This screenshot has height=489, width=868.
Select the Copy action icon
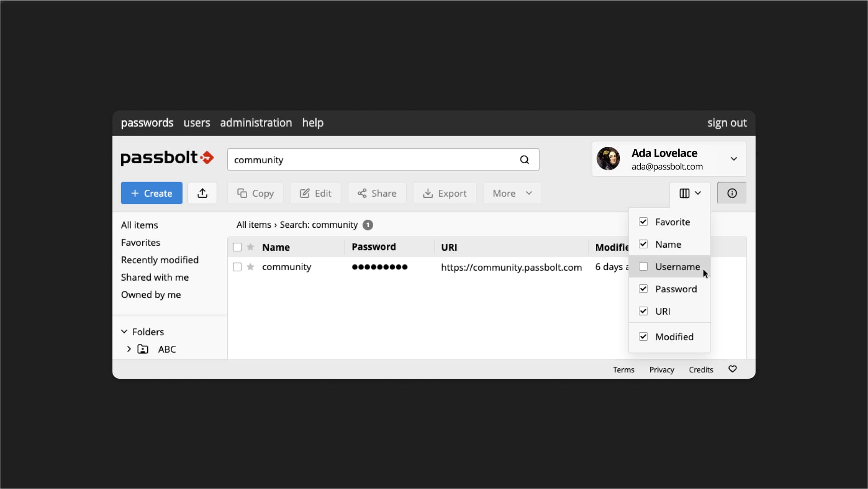pos(255,193)
